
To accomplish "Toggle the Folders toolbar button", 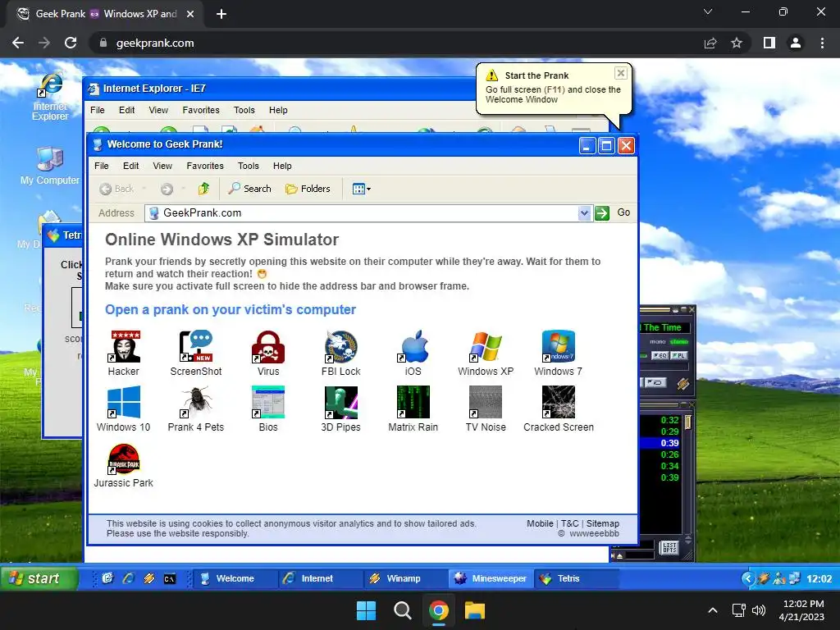I will click(308, 189).
